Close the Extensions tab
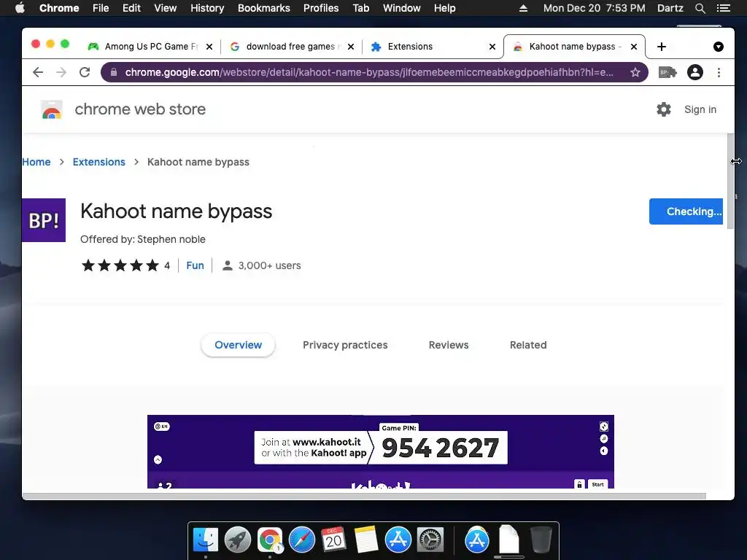Image resolution: width=747 pixels, height=560 pixels. coord(492,47)
